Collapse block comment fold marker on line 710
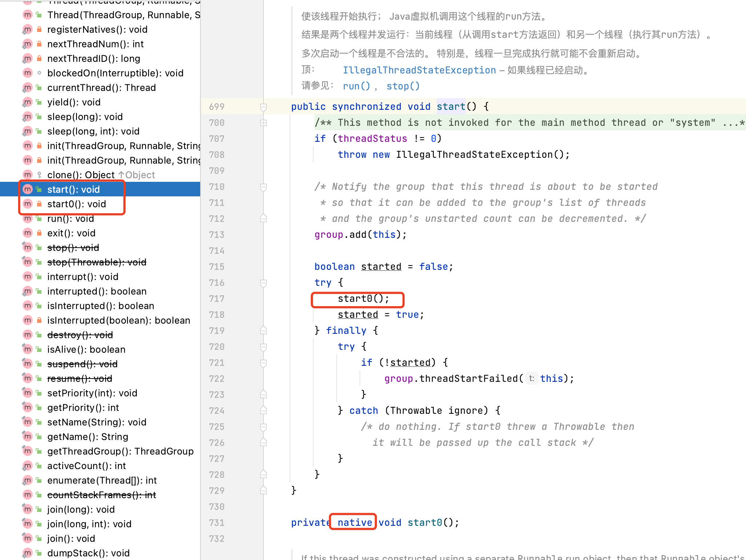 [263, 187]
